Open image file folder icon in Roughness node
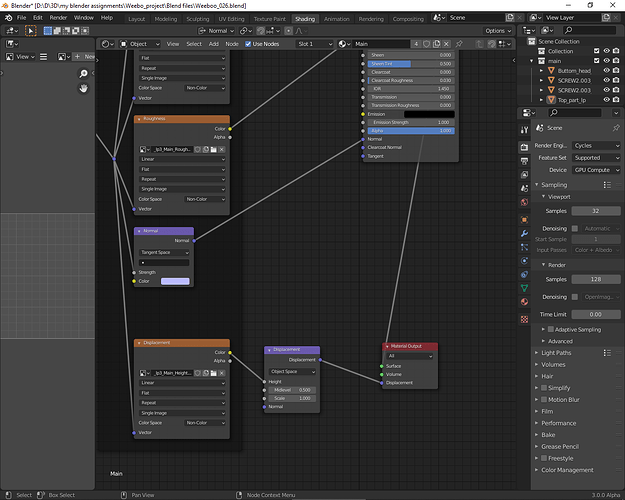The width and height of the screenshot is (625, 500). 214,150
